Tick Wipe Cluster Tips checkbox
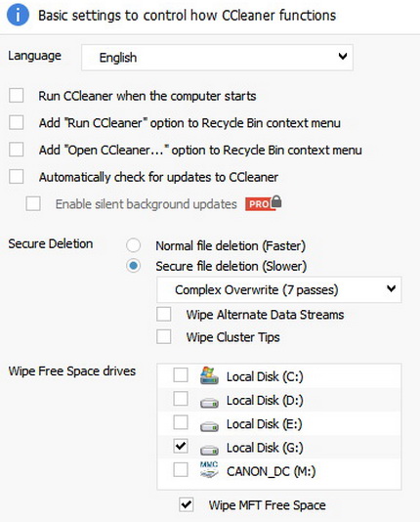The height and width of the screenshot is (522, 420). click(164, 337)
